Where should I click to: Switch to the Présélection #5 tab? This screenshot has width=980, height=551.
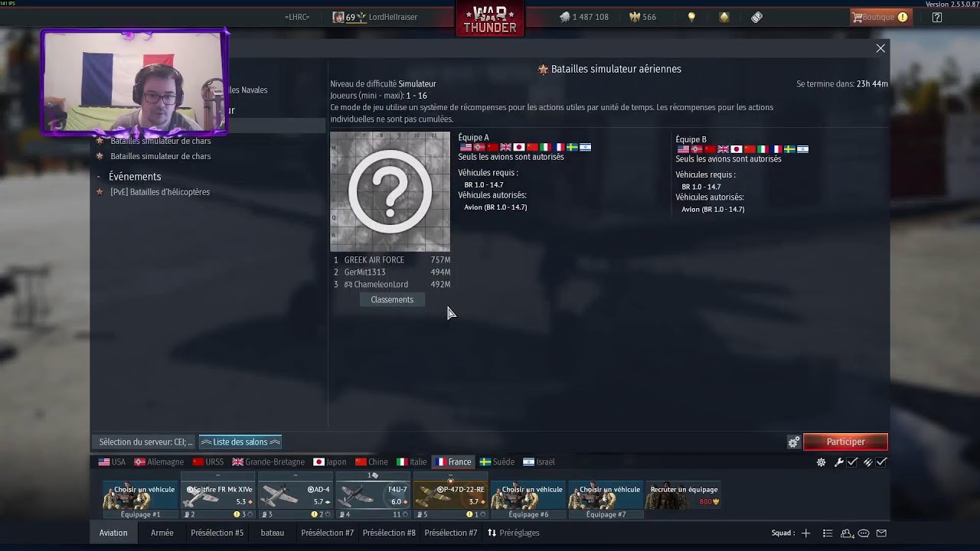pos(217,533)
